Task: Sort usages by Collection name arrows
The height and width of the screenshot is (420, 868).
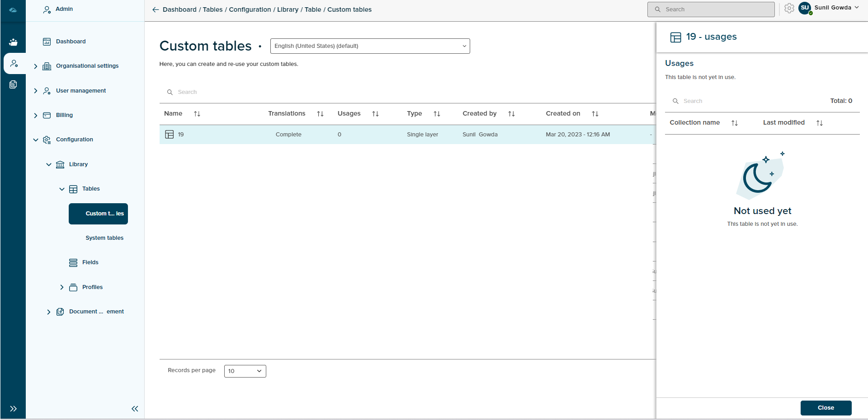Action: [x=735, y=123]
